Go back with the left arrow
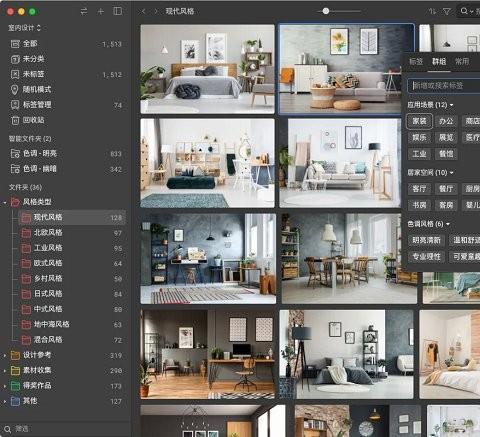The width and height of the screenshot is (480, 437). [143, 11]
